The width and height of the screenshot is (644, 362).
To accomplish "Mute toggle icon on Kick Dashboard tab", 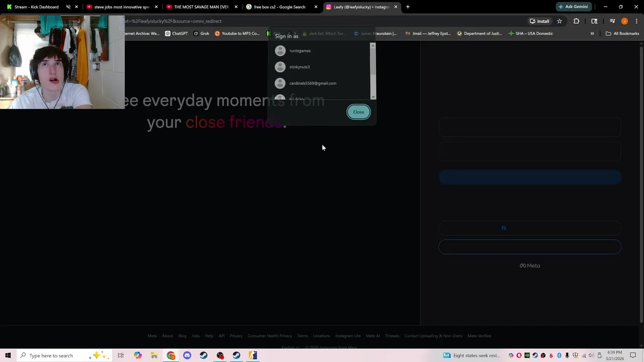I will (x=68, y=7).
